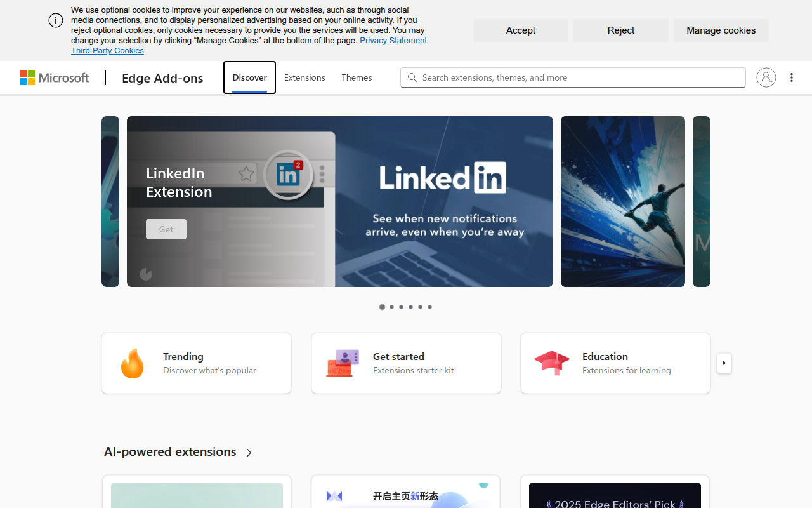Click 'Extensions starter kit' text
Viewport: 812px width, 508px height.
(413, 370)
